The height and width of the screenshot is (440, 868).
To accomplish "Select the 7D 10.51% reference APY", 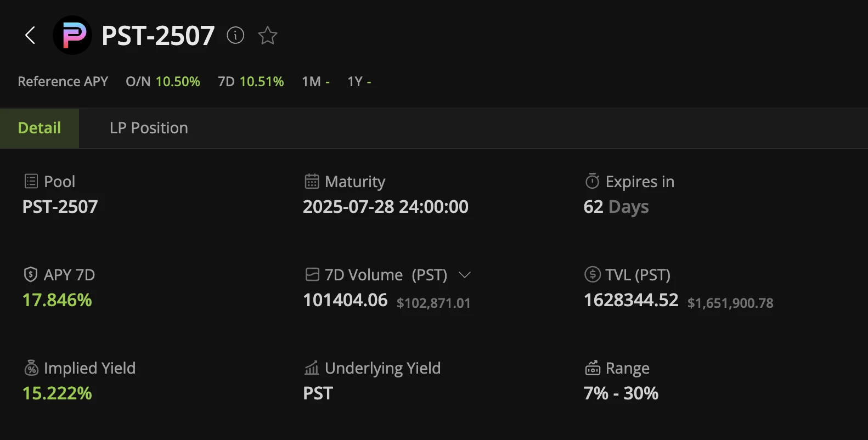I will pos(251,82).
